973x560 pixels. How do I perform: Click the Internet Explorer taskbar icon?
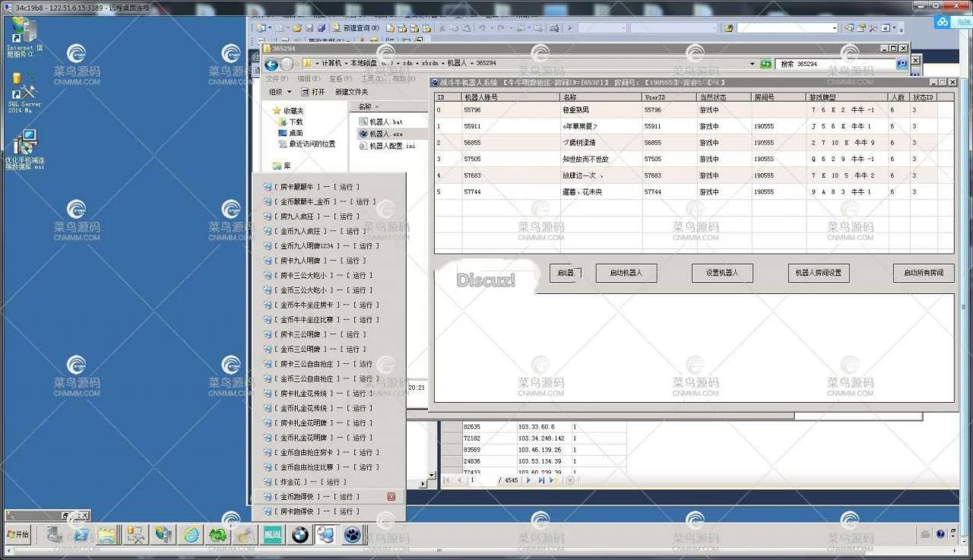[x=191, y=535]
